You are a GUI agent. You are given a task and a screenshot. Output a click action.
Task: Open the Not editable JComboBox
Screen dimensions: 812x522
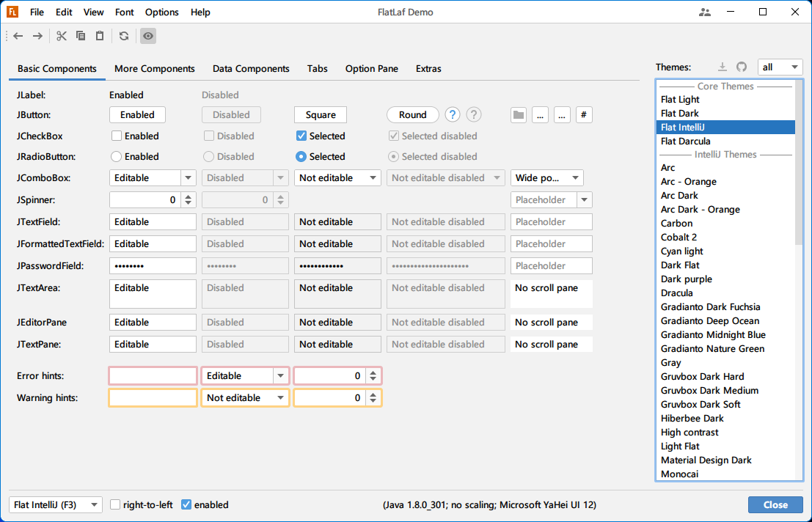click(x=337, y=178)
